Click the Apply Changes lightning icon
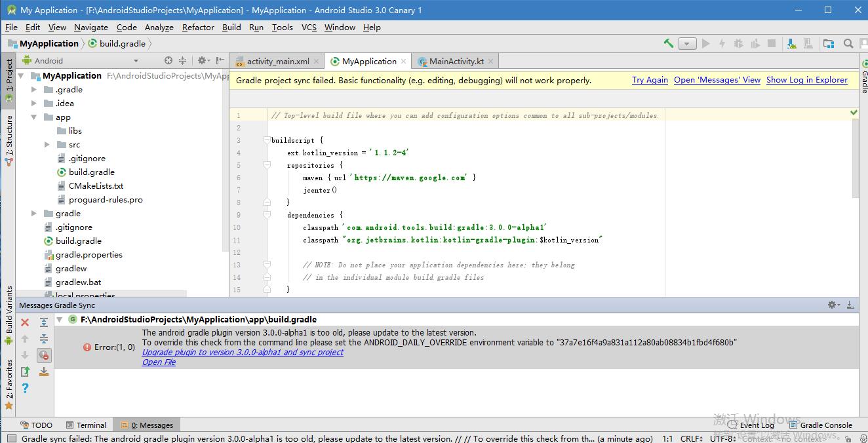The image size is (868, 443). point(722,44)
